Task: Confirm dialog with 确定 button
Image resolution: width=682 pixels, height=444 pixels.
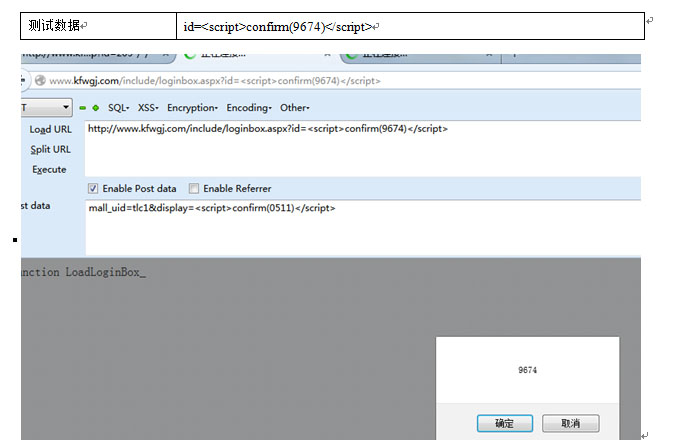Action: 505,423
